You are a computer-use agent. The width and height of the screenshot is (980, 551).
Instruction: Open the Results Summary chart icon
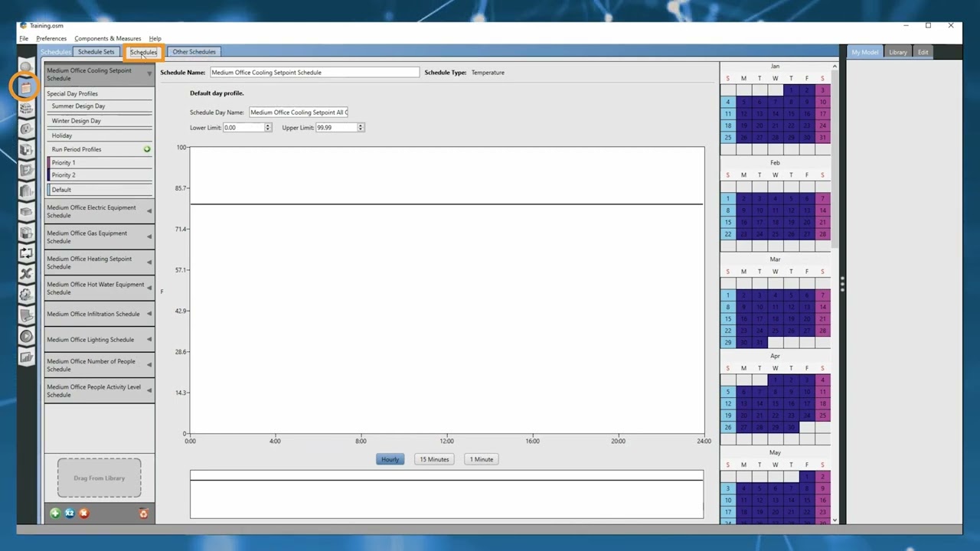[26, 356]
